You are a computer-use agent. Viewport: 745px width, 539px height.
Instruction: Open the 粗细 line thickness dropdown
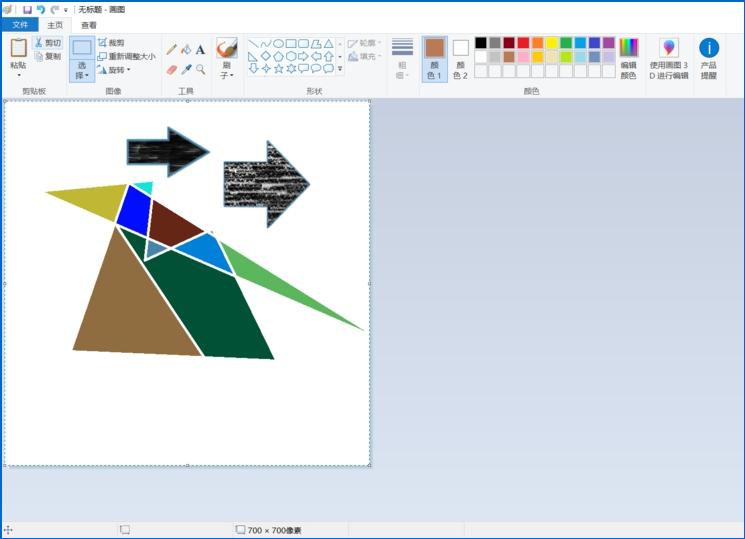click(402, 59)
